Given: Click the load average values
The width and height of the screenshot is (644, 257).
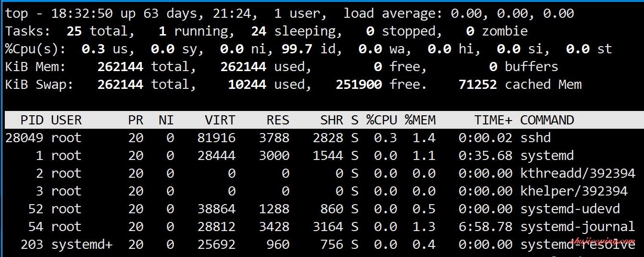Looking at the screenshot, I should (512, 13).
